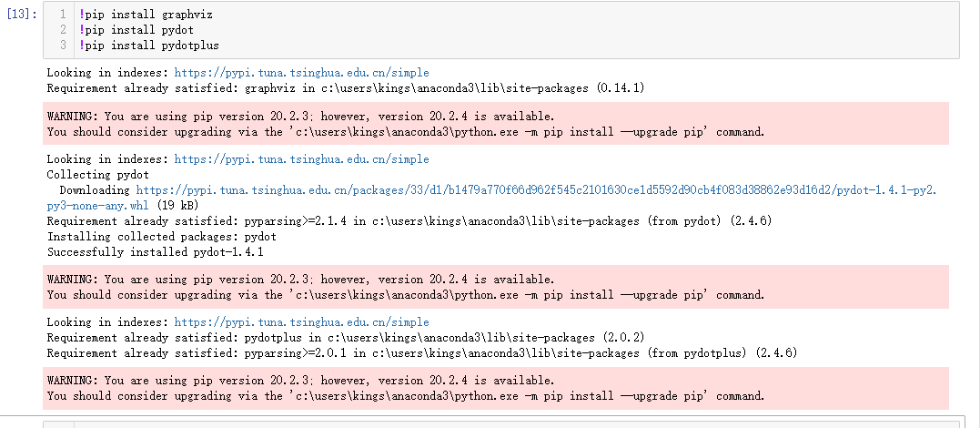Click line number 3 in the code cell gutter
980x428 pixels.
click(x=63, y=45)
